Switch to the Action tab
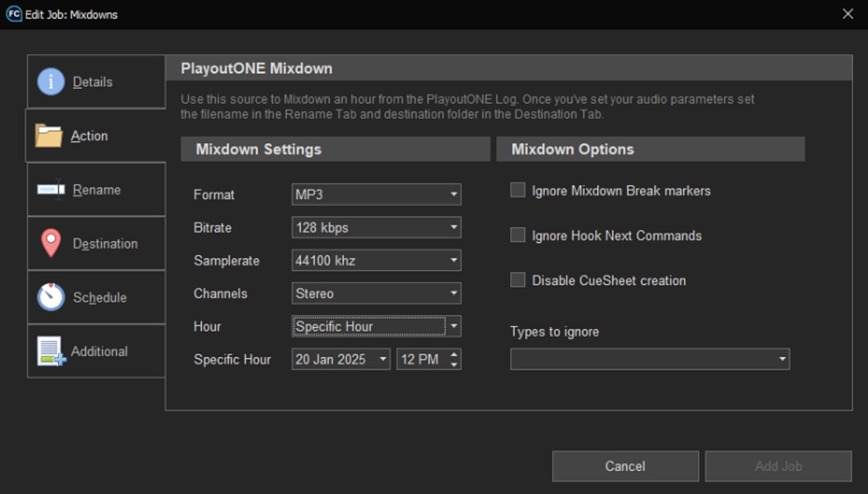The image size is (868, 494). pos(96,135)
